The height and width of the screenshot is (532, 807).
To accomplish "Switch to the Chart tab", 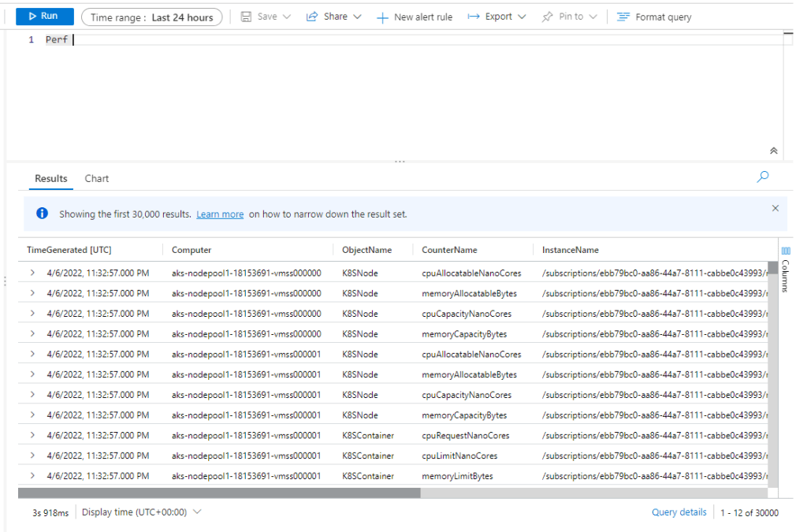I will coord(97,178).
